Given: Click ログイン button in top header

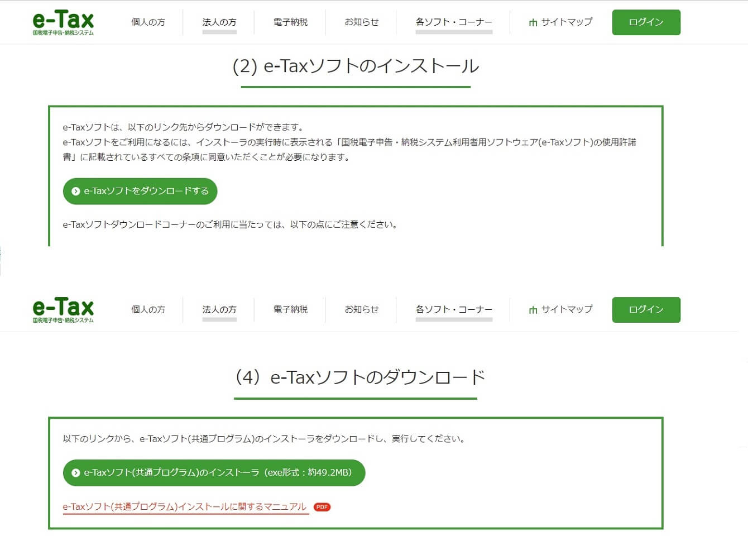Looking at the screenshot, I should [646, 22].
